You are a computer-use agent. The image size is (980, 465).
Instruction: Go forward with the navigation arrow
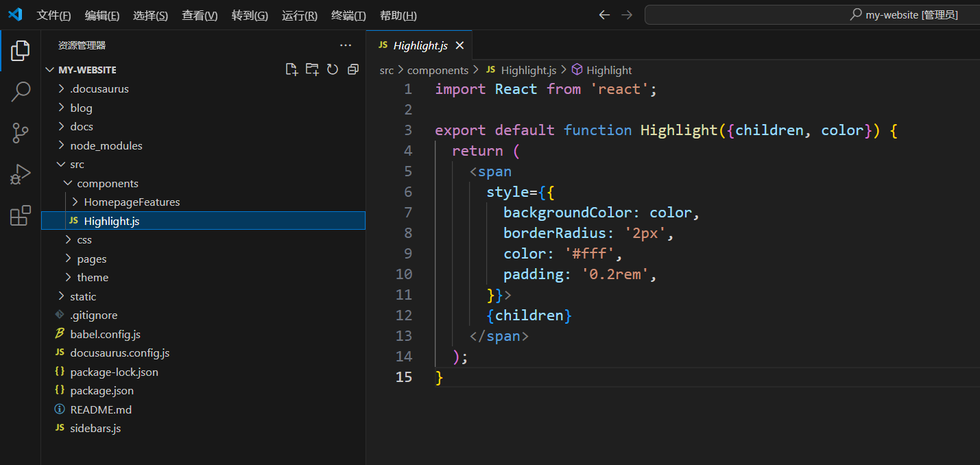click(627, 15)
